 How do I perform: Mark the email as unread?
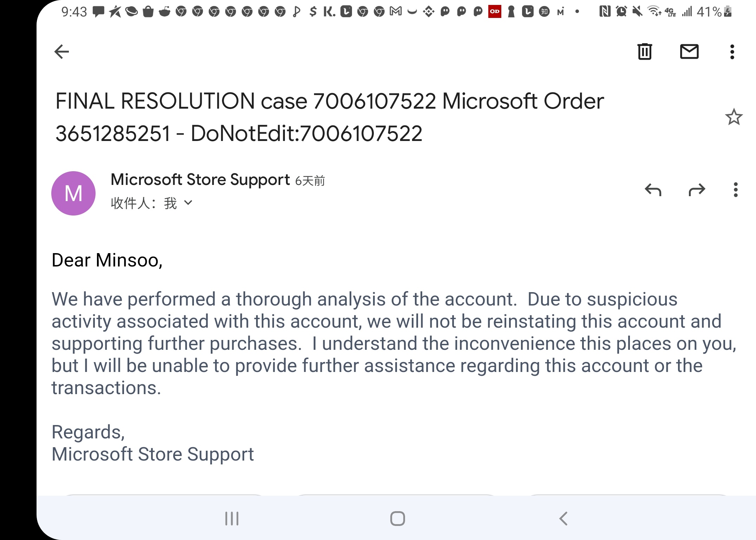[689, 52]
